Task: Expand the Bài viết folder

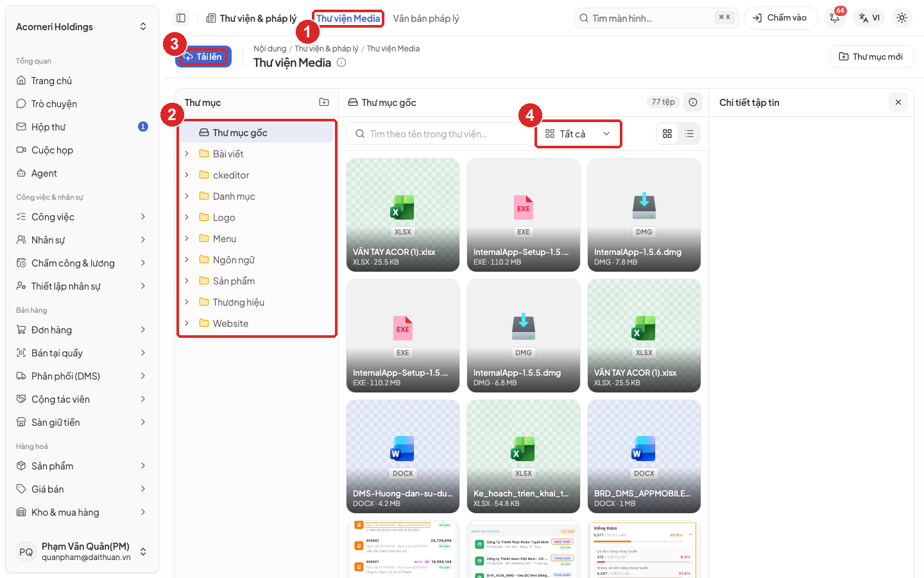Action: (x=187, y=153)
